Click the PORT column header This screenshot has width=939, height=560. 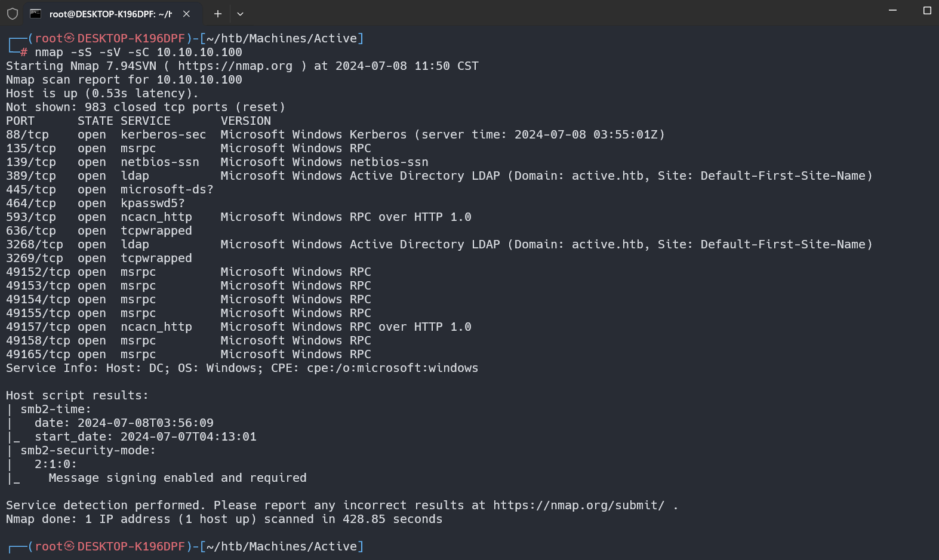pos(20,121)
